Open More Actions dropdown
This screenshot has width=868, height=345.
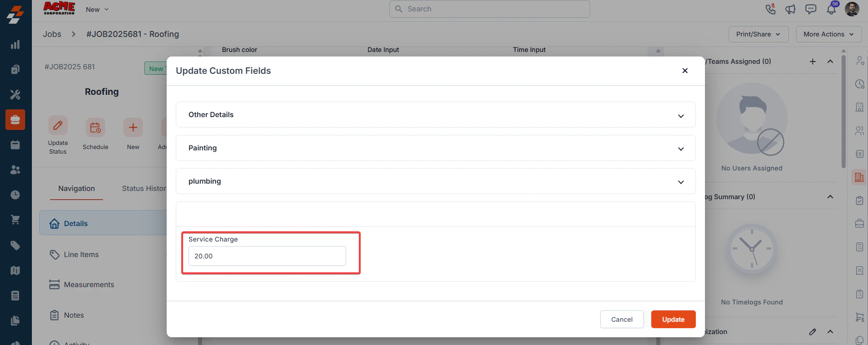click(828, 34)
